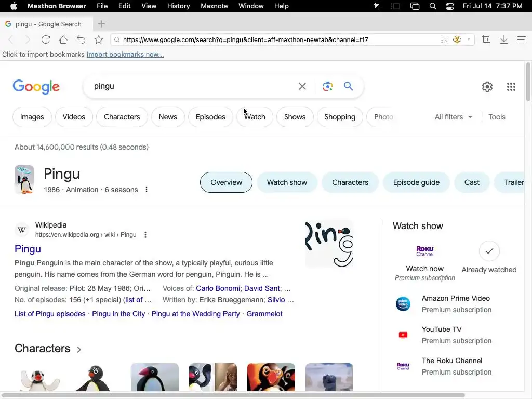Viewport: 532px width, 399px height.
Task: Open the downloads icon in toolbar
Action: click(x=504, y=39)
